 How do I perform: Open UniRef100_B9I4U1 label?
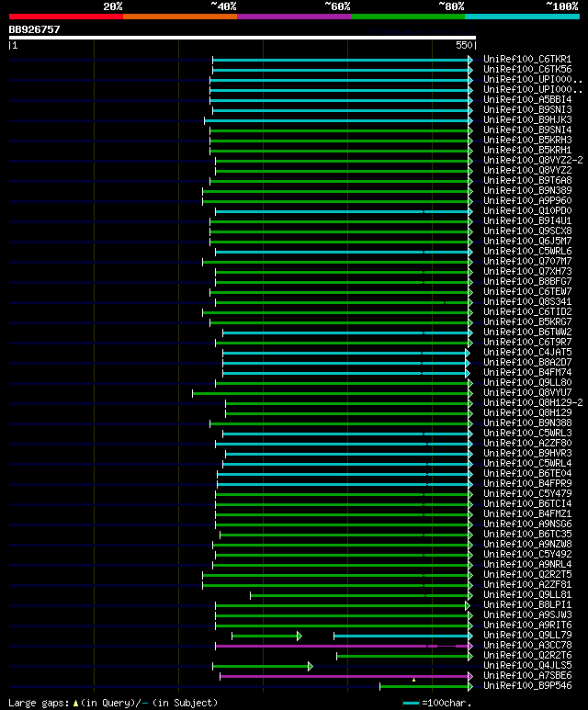click(x=527, y=221)
